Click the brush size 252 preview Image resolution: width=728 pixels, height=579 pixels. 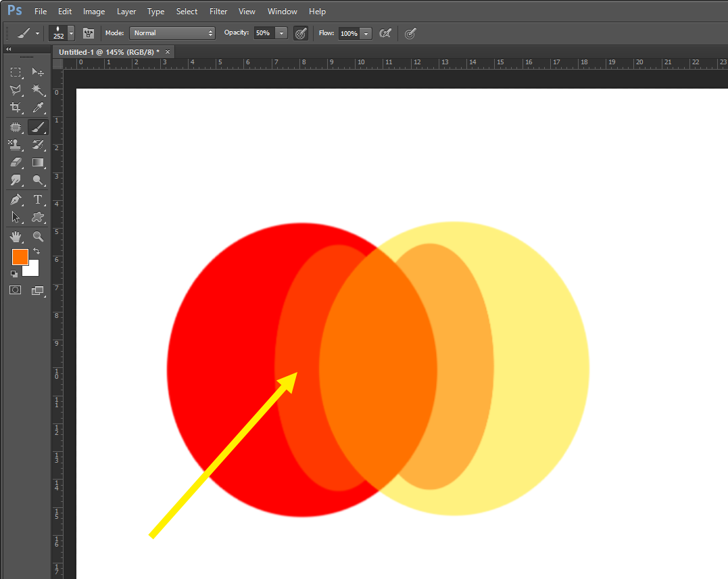58,33
